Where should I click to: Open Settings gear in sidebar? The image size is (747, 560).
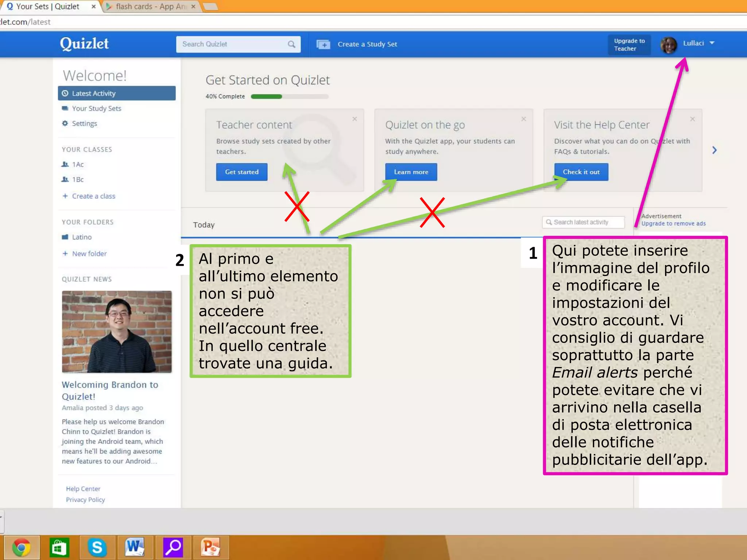65,124
